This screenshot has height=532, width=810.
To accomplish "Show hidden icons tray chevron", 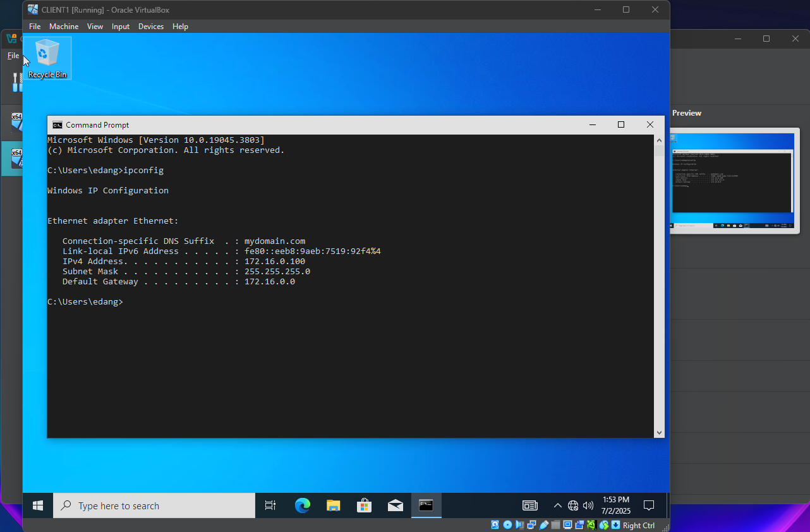I will coord(557,505).
